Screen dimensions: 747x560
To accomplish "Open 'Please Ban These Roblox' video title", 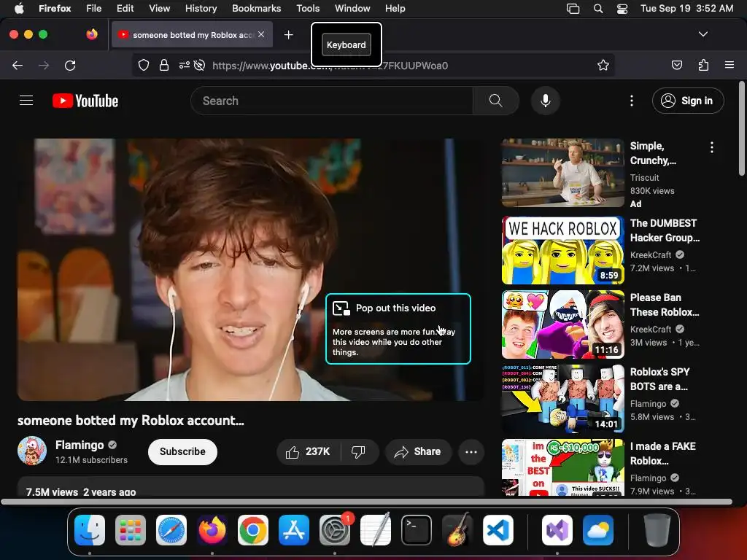I will 665,305.
